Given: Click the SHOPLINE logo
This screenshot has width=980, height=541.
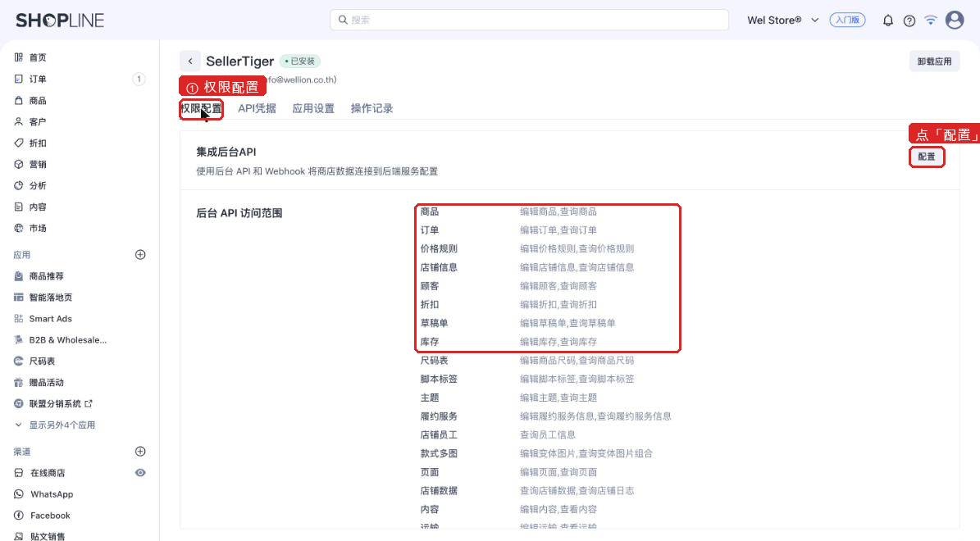Looking at the screenshot, I should (x=60, y=20).
